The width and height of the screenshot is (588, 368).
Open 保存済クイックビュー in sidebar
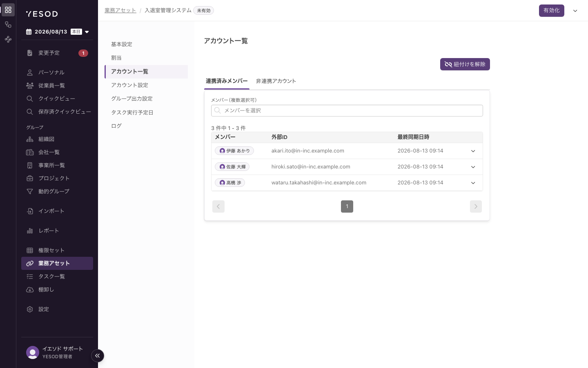57,112
